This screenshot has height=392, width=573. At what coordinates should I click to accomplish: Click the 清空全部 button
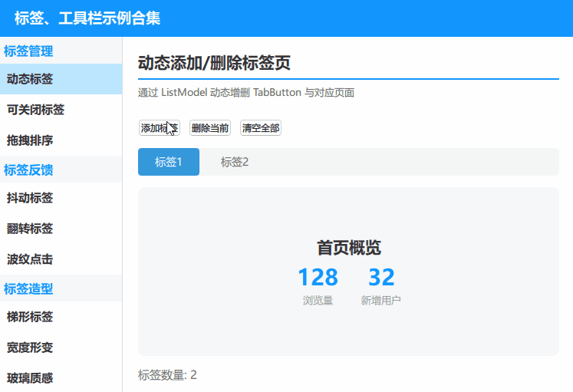(x=261, y=128)
